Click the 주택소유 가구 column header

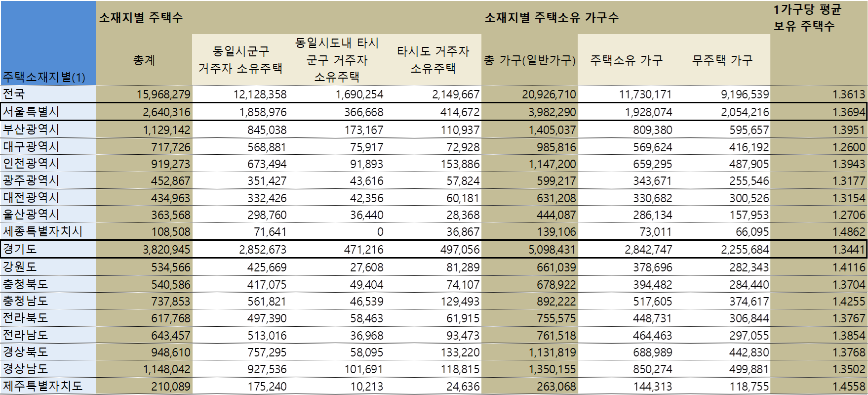coord(626,60)
